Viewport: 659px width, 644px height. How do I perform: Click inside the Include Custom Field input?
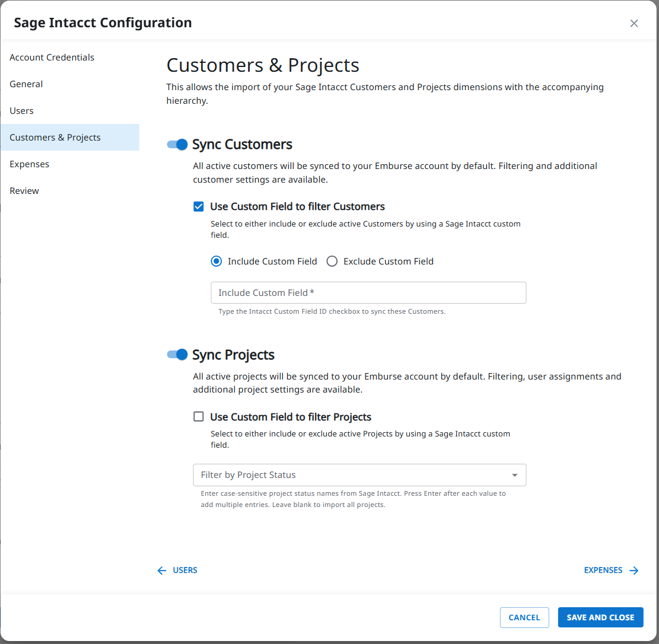368,292
